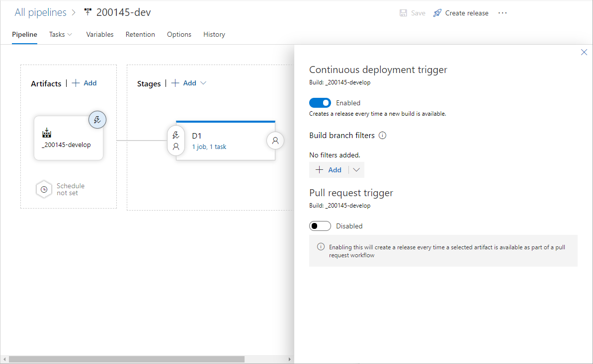Screen dimensions: 593x364
Task: Switch to the Variables tab
Action: click(100, 34)
